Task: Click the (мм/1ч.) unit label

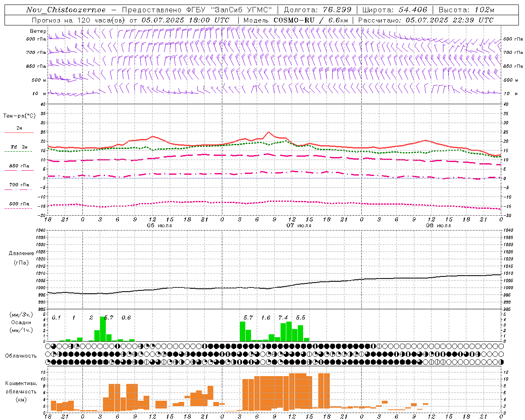Action: point(21,330)
